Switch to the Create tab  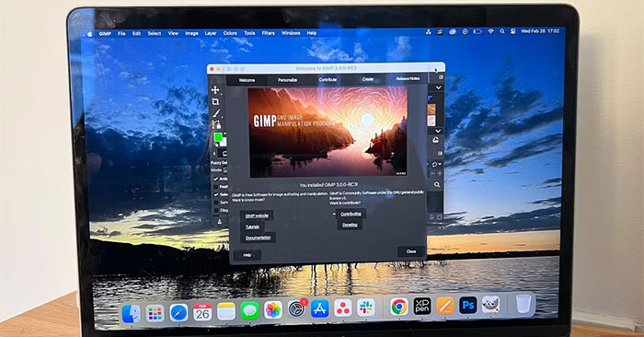coord(368,79)
